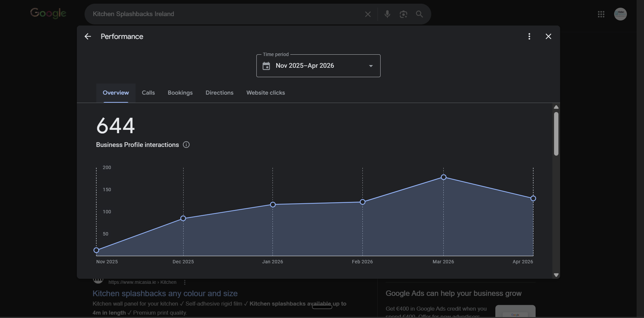Click the info icon beside Business Profile interactions

[x=186, y=145]
